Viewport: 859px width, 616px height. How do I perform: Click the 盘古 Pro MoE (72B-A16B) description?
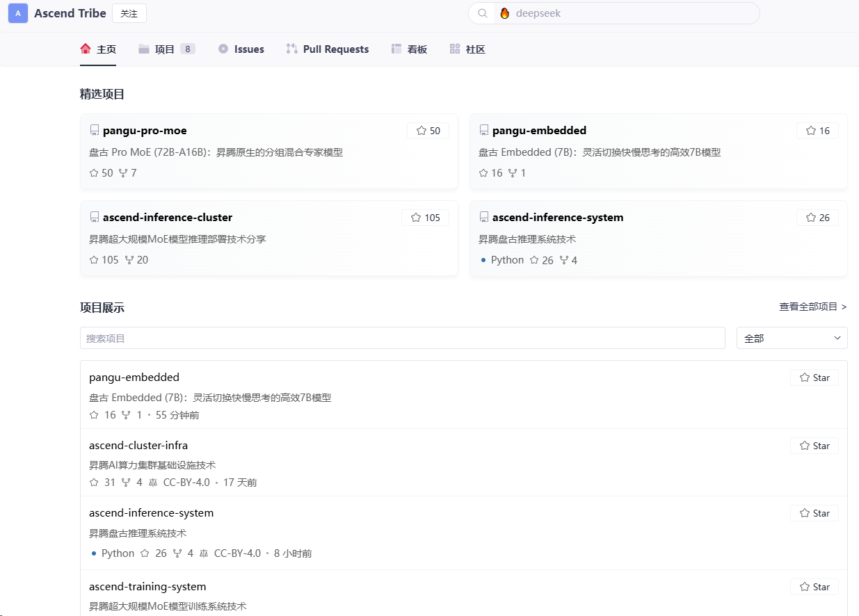tap(216, 152)
